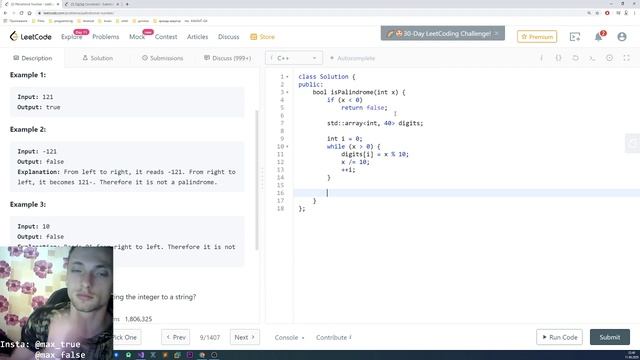Click the 'return false;' code line
The height and width of the screenshot is (360, 640).
click(364, 108)
